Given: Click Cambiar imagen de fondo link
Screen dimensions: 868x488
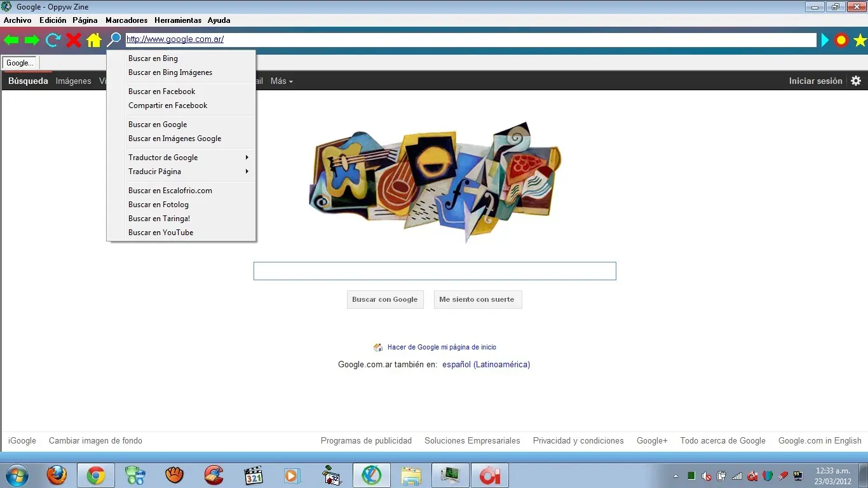Looking at the screenshot, I should coord(95,440).
